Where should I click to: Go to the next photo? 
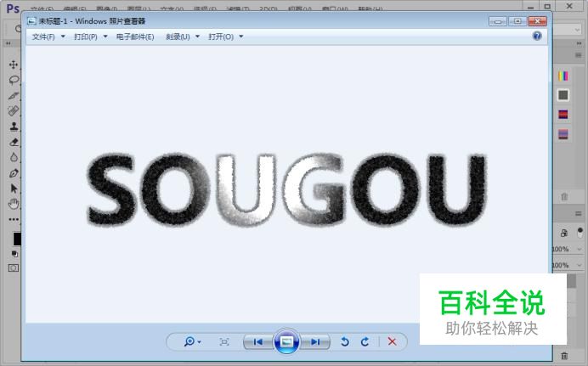click(x=315, y=341)
